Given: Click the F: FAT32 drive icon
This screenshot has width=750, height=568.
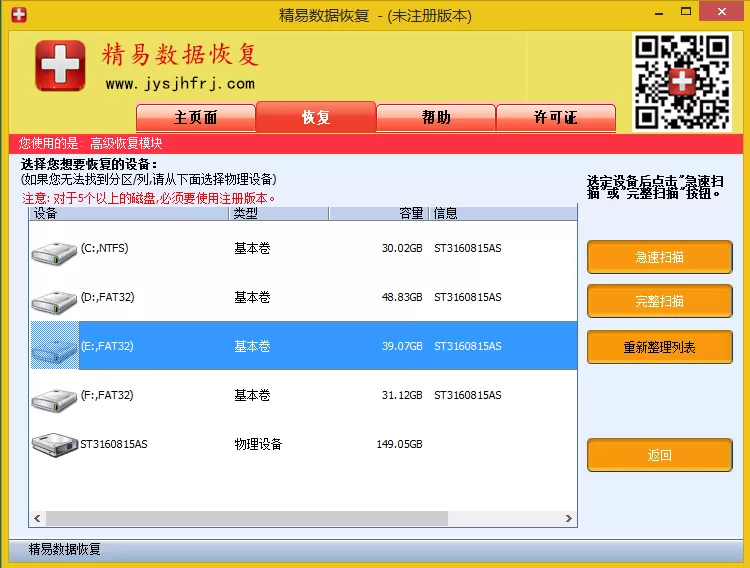Looking at the screenshot, I should pyautogui.click(x=54, y=400).
